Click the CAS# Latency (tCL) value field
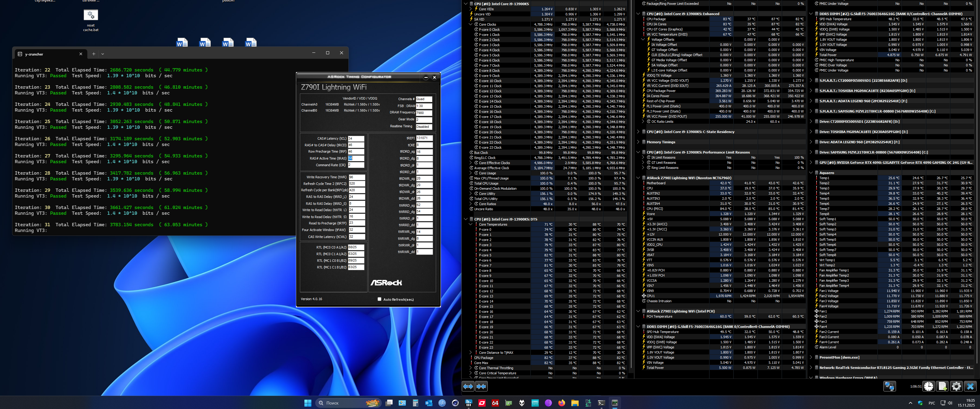Viewport: 980px width, 409px height. tap(356, 138)
